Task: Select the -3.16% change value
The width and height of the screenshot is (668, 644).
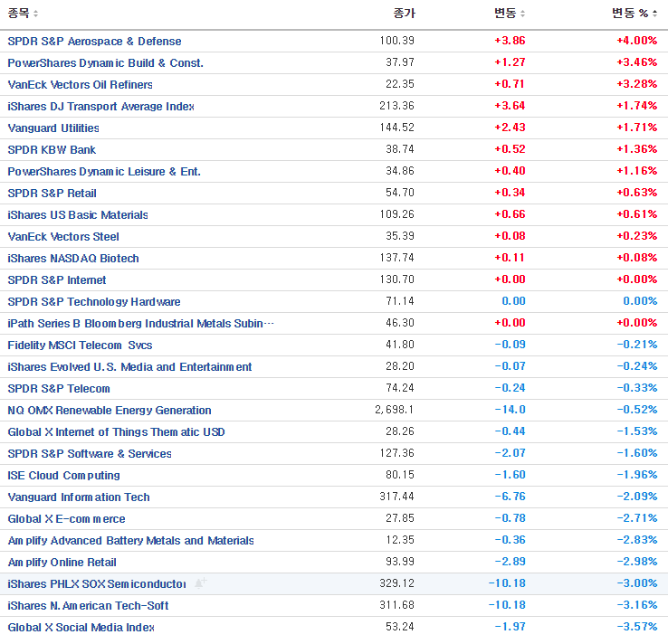Action: (637, 605)
